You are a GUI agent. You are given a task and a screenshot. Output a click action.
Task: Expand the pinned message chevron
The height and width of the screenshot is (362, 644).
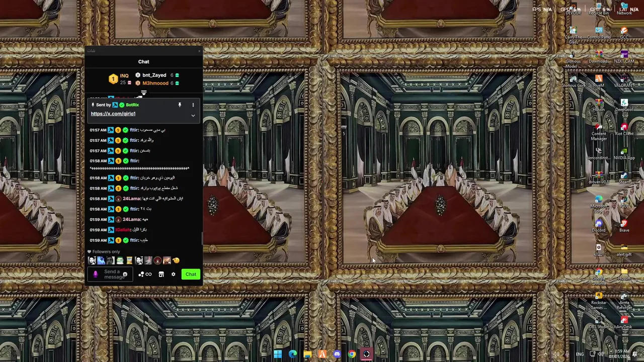click(x=193, y=116)
